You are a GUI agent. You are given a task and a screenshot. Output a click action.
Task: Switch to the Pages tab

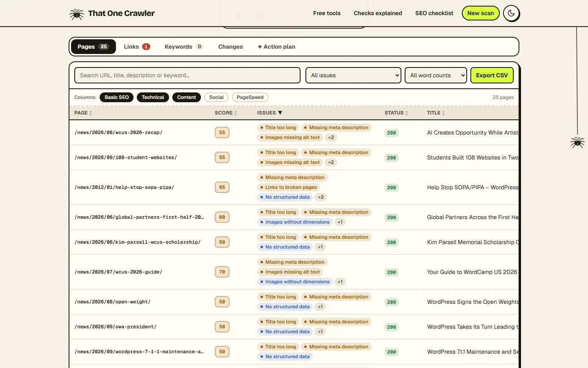(94, 47)
